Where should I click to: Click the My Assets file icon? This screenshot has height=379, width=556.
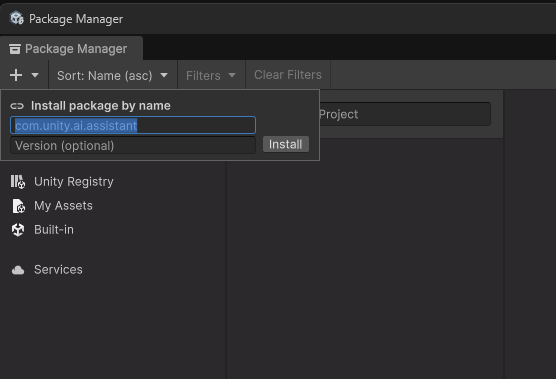tap(18, 206)
